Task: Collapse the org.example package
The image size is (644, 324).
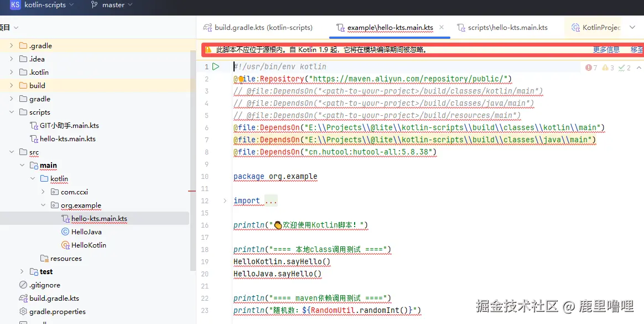Action: pos(43,205)
